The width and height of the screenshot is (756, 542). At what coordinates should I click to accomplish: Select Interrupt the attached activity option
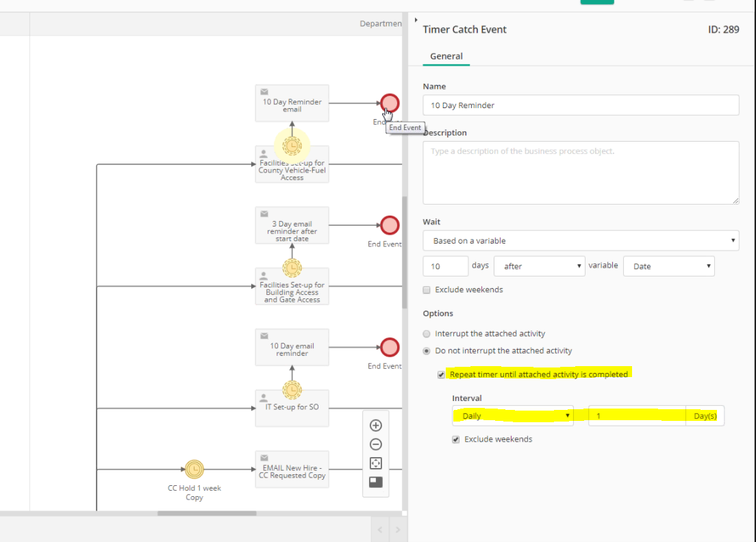(427, 334)
